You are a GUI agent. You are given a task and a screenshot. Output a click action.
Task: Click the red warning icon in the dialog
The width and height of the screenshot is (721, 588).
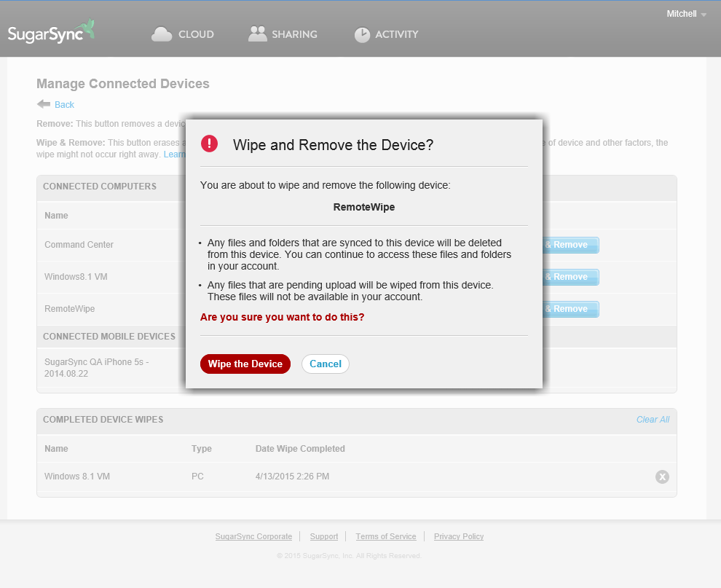(x=209, y=144)
